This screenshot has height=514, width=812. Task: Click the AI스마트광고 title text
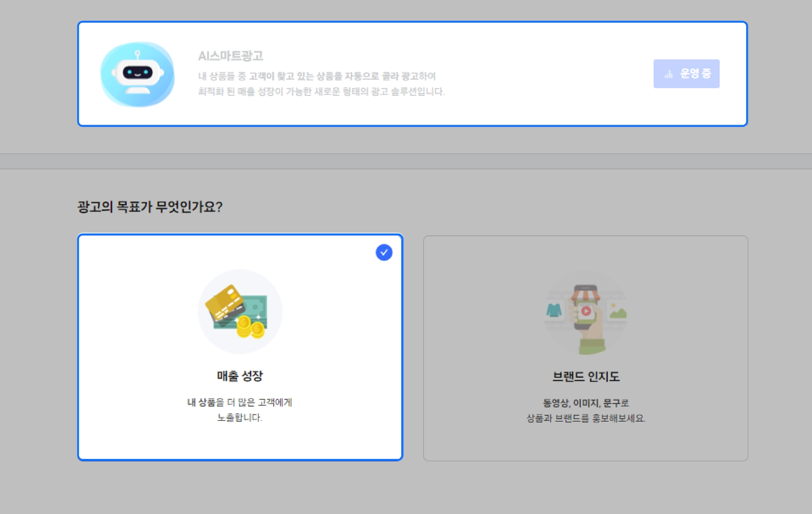pos(230,56)
